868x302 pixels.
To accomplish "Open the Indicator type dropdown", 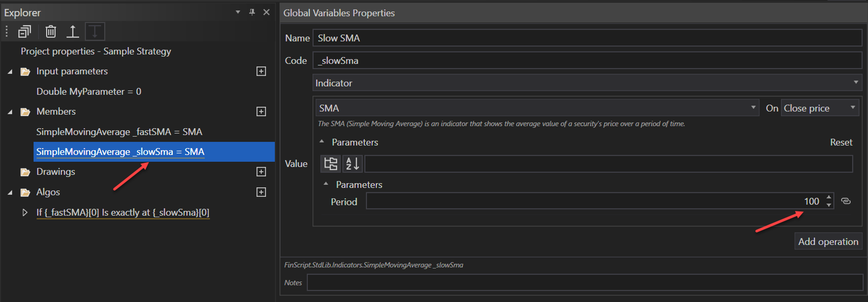I will click(855, 83).
